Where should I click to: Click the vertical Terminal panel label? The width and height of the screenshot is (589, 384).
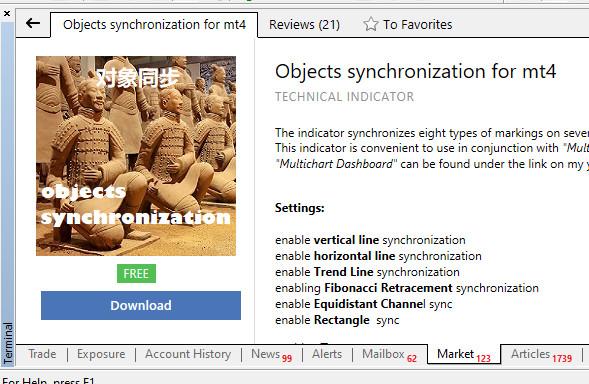coord(8,343)
